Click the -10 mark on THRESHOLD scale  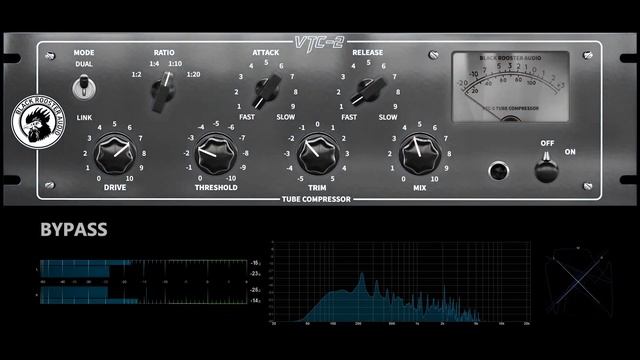click(x=231, y=178)
